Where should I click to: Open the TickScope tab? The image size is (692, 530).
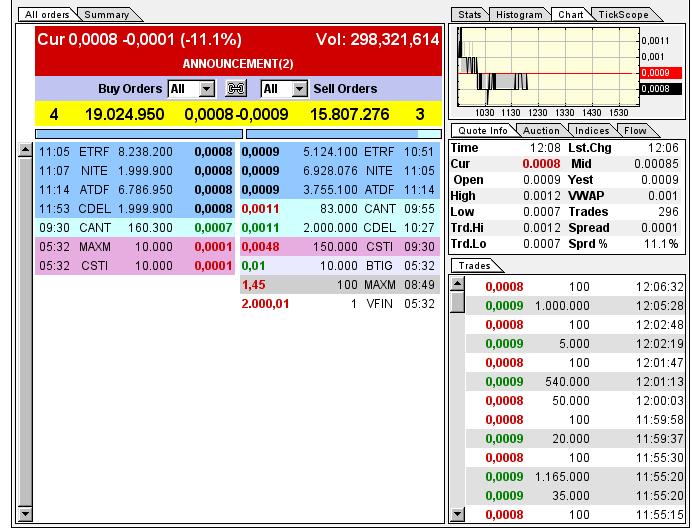pyautogui.click(x=624, y=15)
